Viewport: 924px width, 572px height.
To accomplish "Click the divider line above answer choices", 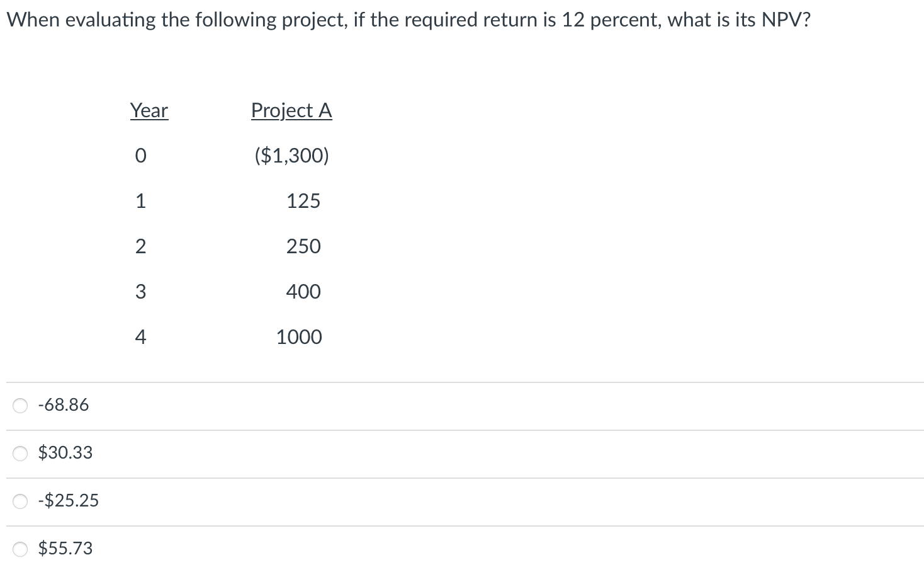I will [x=462, y=380].
